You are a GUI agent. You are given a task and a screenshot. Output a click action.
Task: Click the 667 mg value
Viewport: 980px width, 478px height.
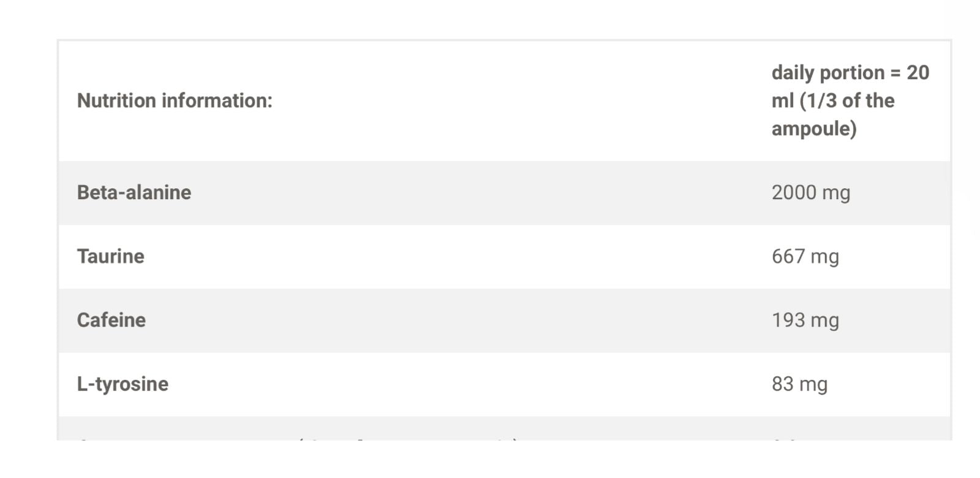(805, 256)
